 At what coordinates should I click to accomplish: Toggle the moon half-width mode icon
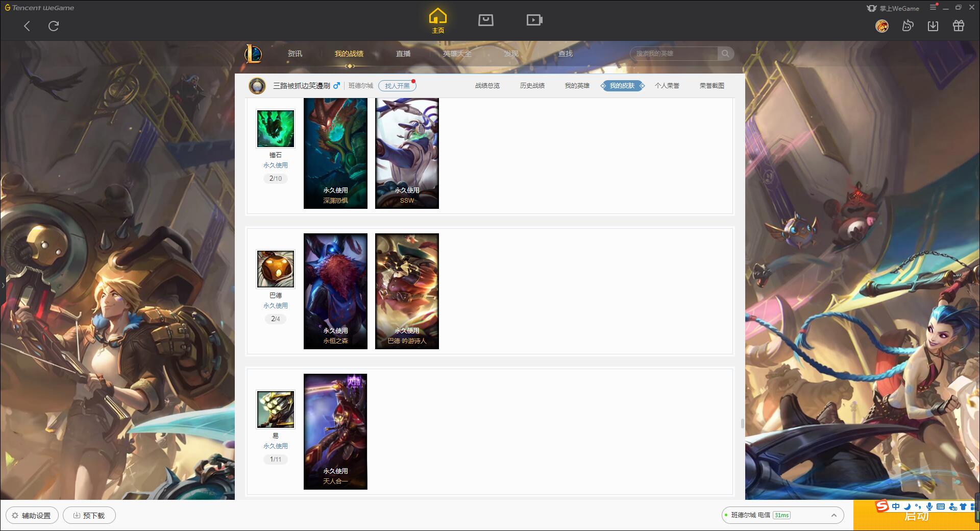[907, 506]
